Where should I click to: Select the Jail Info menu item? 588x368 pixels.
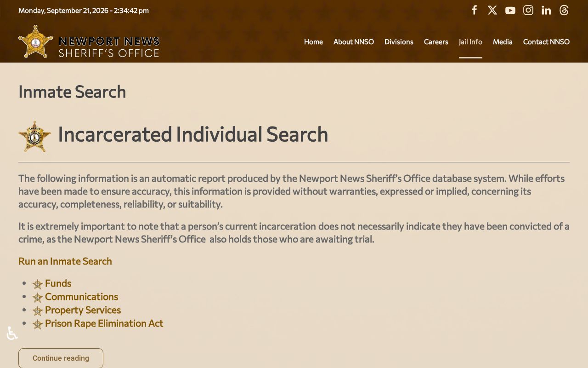pos(470,42)
